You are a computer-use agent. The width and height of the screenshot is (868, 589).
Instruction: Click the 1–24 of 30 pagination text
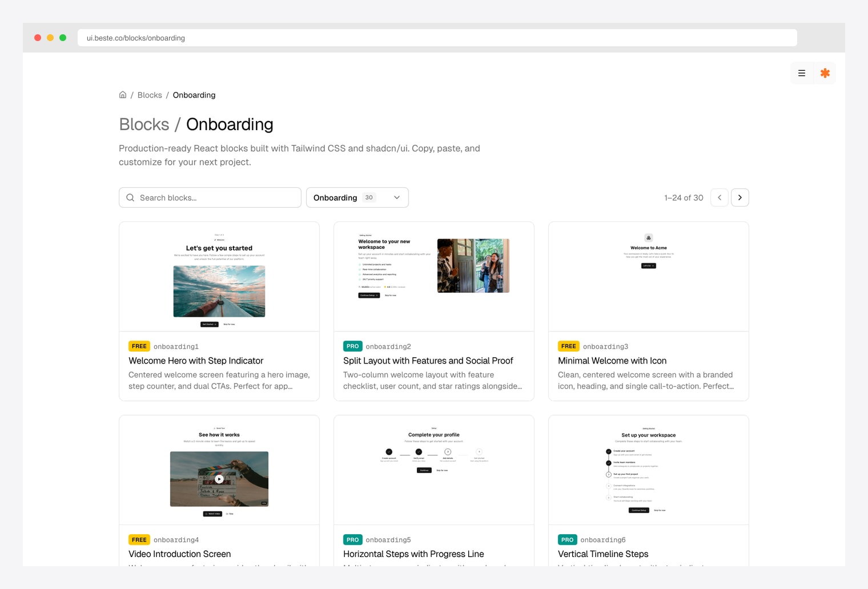[x=684, y=197]
